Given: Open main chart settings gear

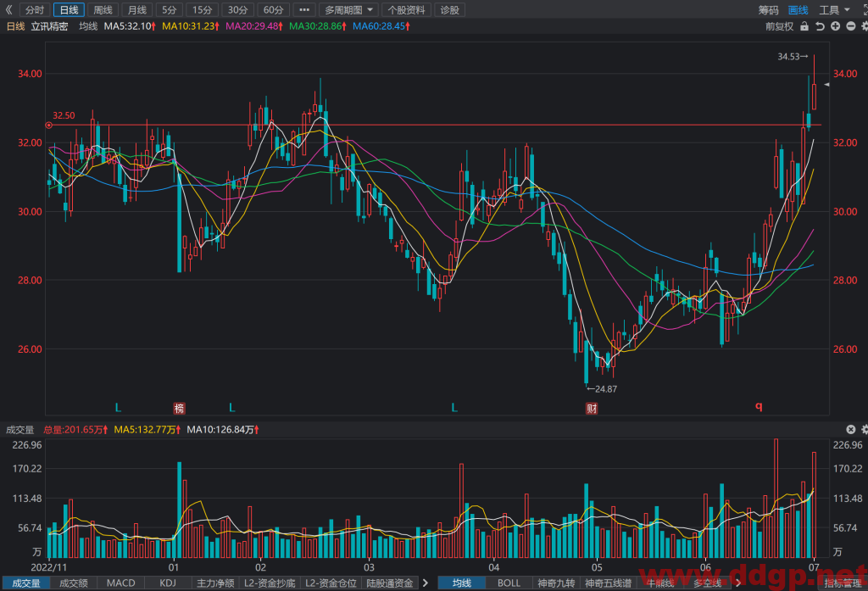Looking at the screenshot, I should (x=865, y=26).
